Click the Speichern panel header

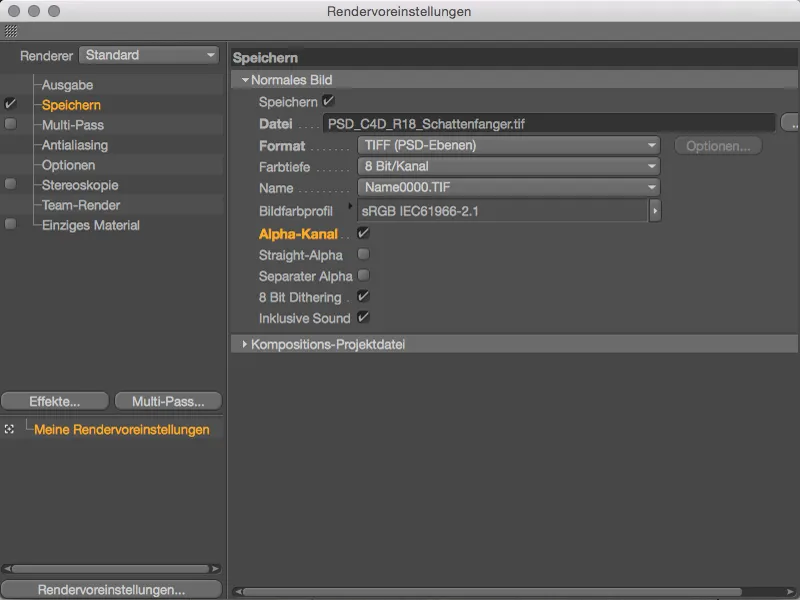pos(514,58)
